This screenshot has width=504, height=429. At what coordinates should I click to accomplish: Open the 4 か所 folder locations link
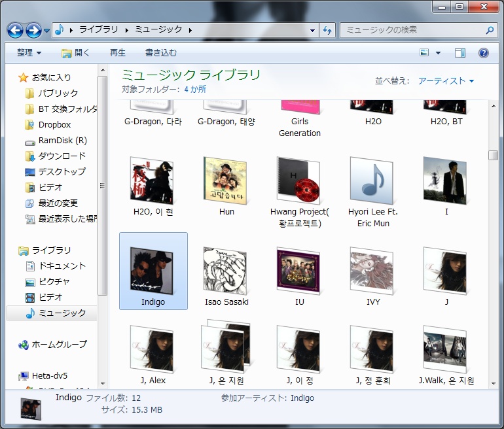195,90
